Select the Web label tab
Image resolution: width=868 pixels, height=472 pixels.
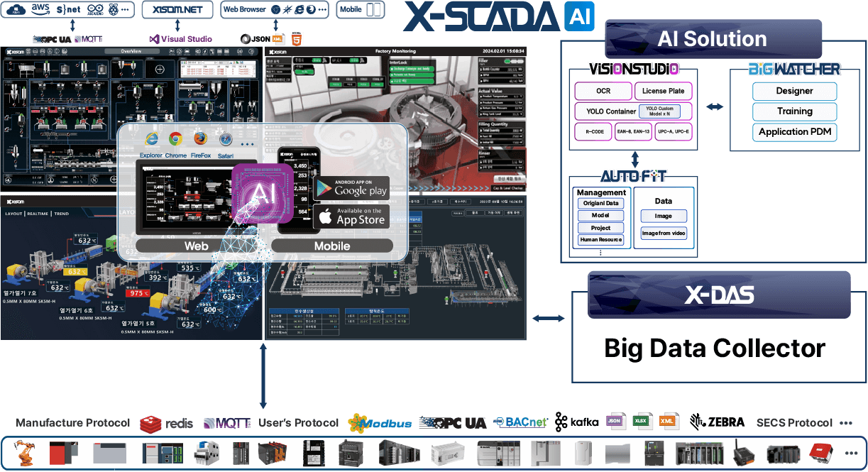click(197, 246)
